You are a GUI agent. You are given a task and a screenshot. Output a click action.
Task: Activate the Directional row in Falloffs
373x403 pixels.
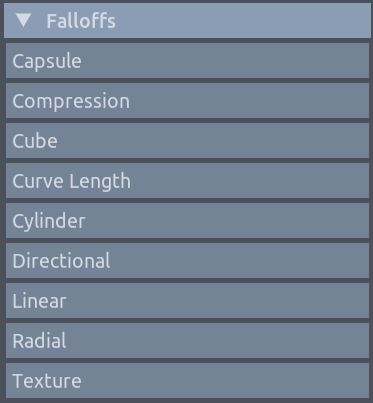(187, 261)
